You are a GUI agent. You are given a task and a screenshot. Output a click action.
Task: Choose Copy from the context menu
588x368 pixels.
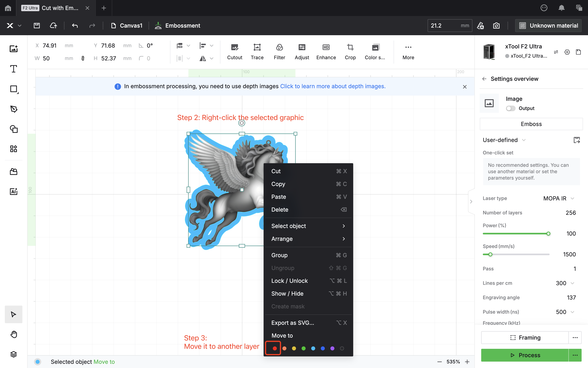pyautogui.click(x=308, y=184)
